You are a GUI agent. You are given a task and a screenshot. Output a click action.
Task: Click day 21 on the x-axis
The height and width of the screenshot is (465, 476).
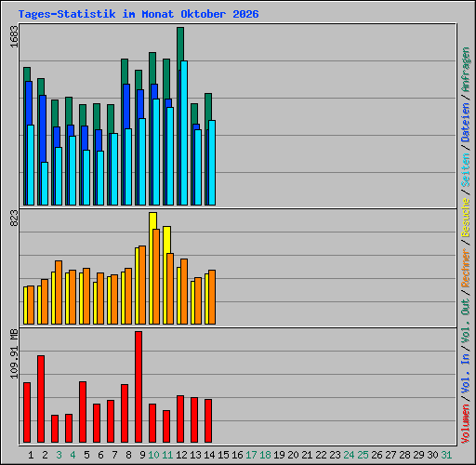point(308,455)
